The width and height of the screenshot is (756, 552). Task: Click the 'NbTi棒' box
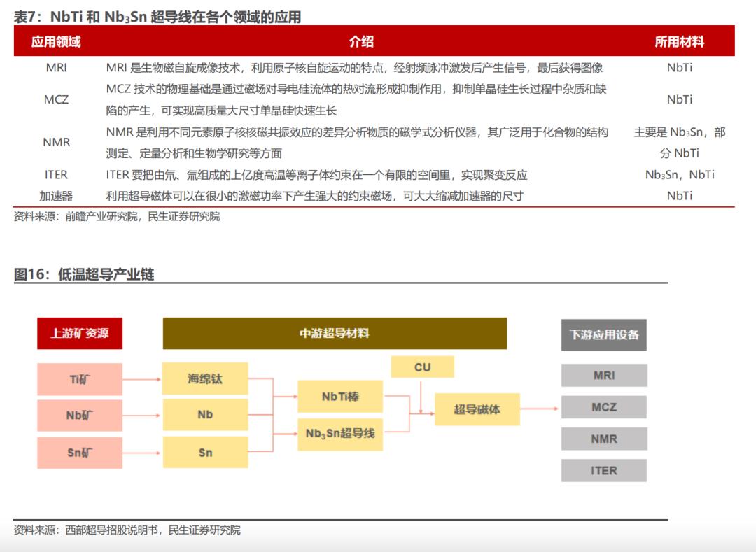coord(340,397)
